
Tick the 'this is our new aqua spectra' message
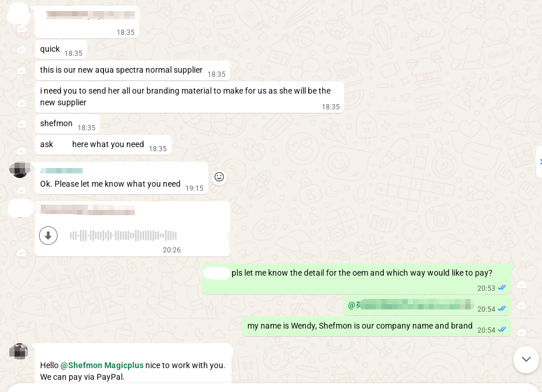(x=22, y=71)
